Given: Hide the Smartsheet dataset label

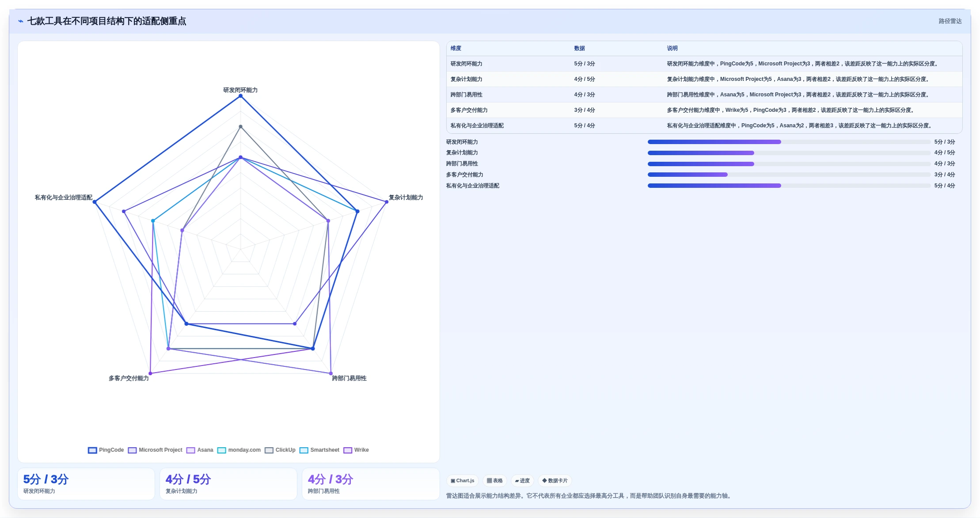Looking at the screenshot, I should point(325,450).
